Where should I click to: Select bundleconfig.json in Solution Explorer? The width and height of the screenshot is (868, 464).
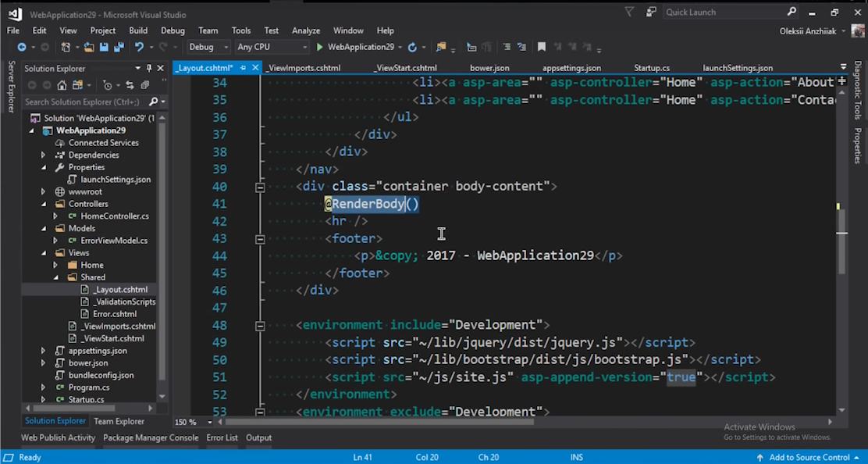pyautogui.click(x=101, y=375)
